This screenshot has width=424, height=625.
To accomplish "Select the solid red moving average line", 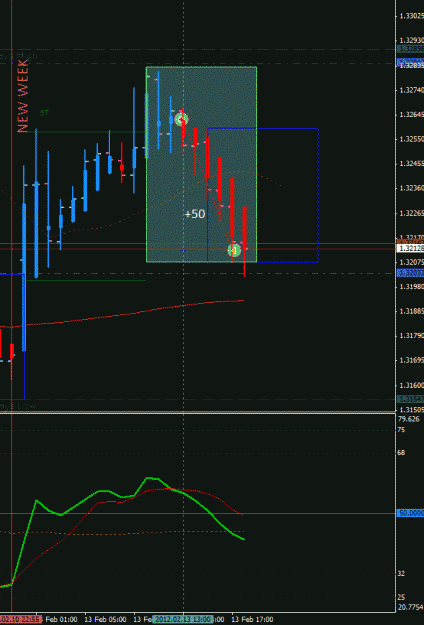I will coord(135,313).
